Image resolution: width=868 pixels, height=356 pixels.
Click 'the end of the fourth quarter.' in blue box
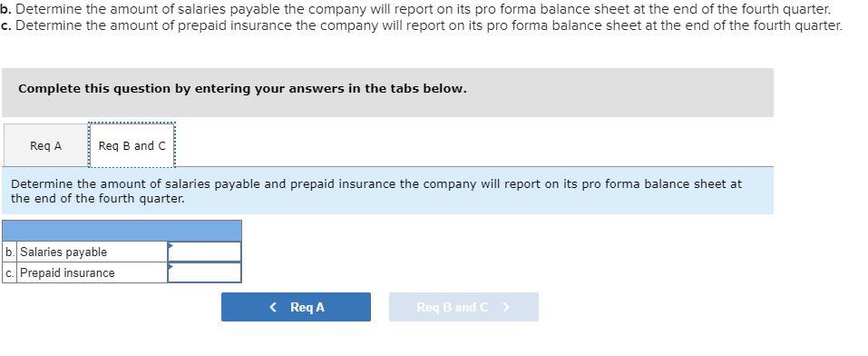97,199
